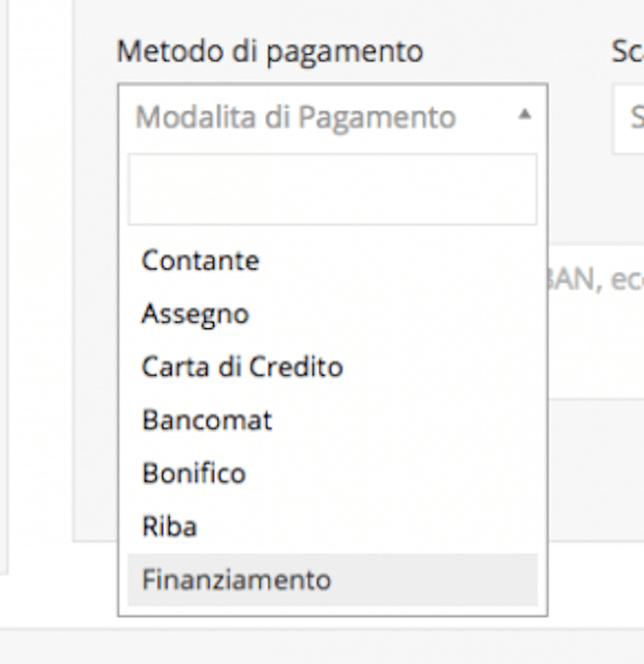Click the partially visible Sc label on right
Image resolution: width=644 pixels, height=664 pixels.
coord(627,52)
